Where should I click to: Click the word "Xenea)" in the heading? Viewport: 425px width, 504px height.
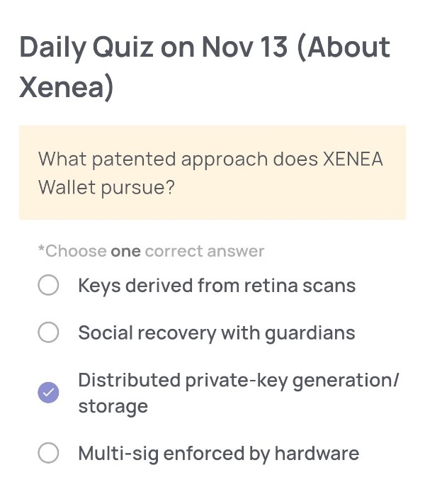coord(67,88)
